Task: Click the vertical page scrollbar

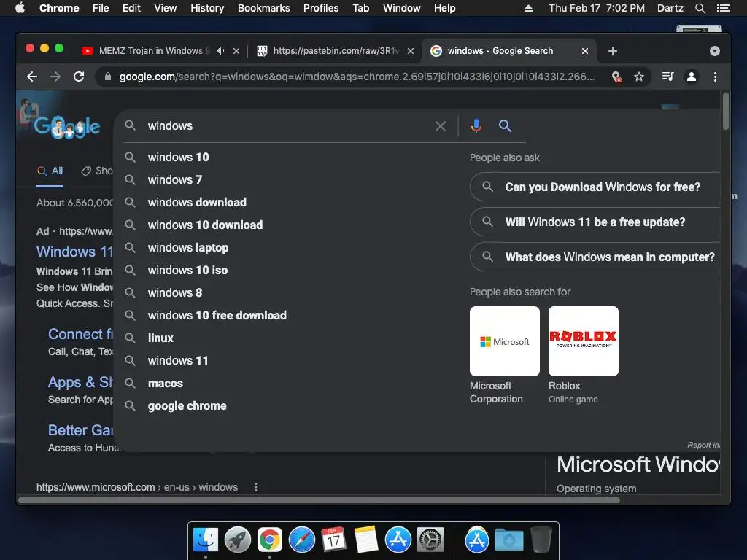Action: 725,111
